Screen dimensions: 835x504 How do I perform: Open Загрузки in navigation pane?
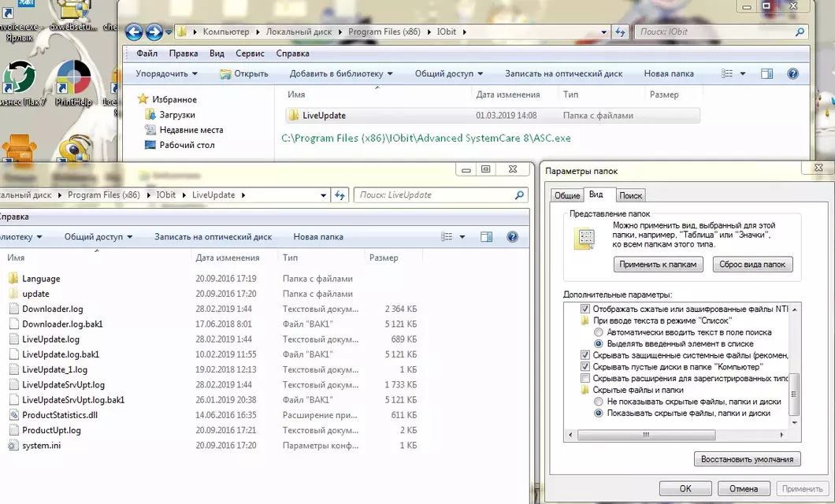[x=170, y=114]
